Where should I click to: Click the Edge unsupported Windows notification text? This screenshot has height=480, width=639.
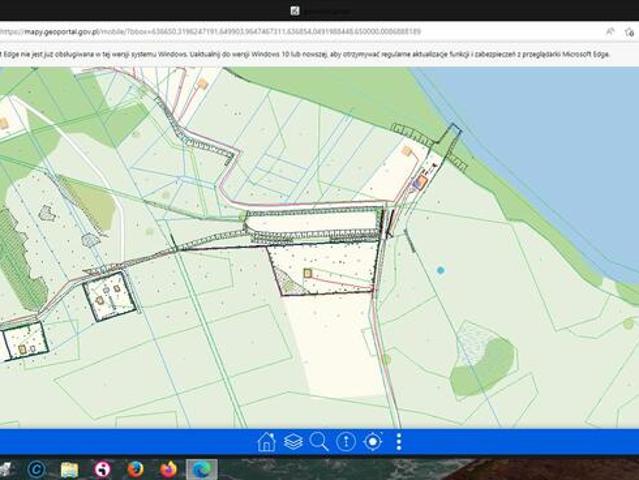click(300, 52)
